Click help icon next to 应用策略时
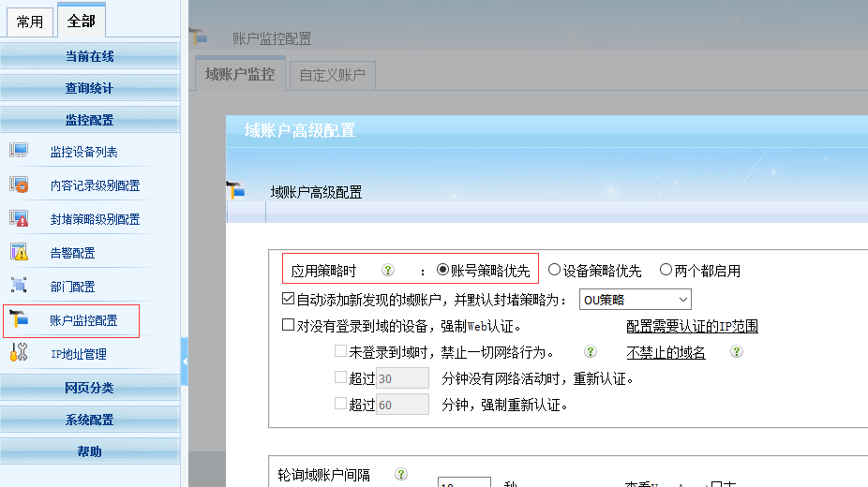The height and width of the screenshot is (487, 868). tap(387, 271)
